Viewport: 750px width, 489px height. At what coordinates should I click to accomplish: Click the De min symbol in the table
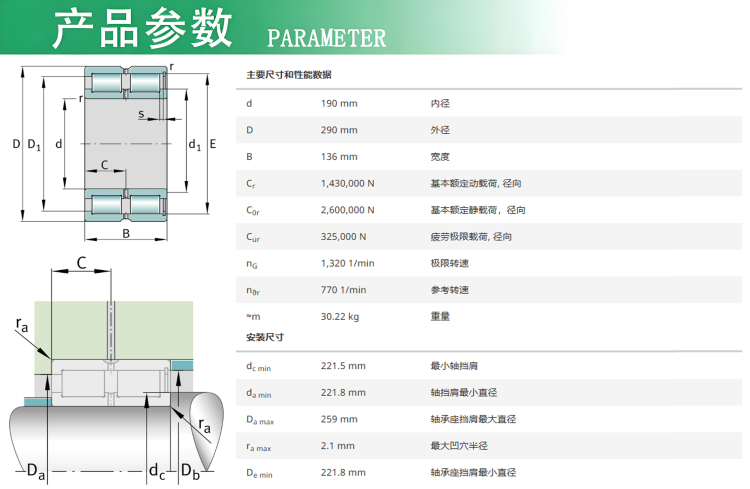pos(259,474)
